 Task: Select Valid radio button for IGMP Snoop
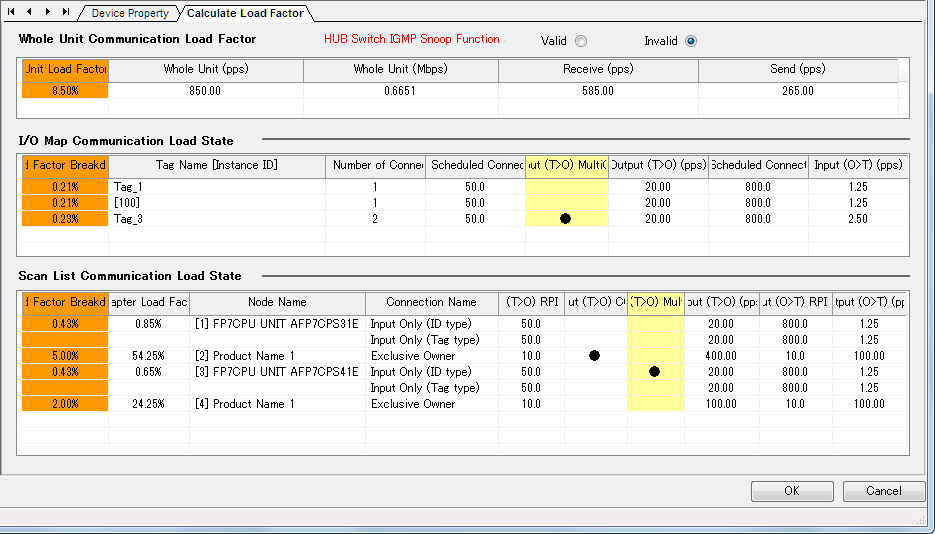point(581,41)
